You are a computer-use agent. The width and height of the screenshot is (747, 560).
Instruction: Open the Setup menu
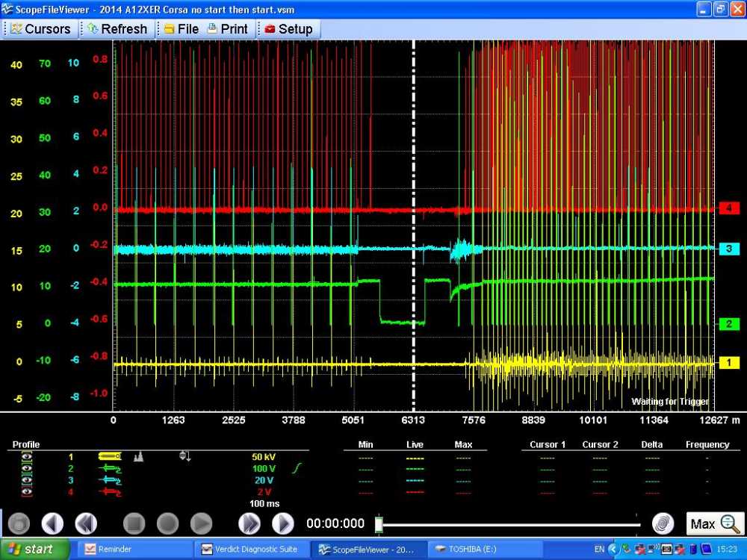(288, 29)
